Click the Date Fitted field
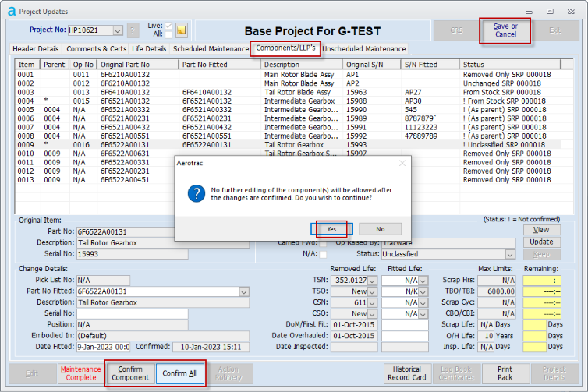 pos(103,347)
